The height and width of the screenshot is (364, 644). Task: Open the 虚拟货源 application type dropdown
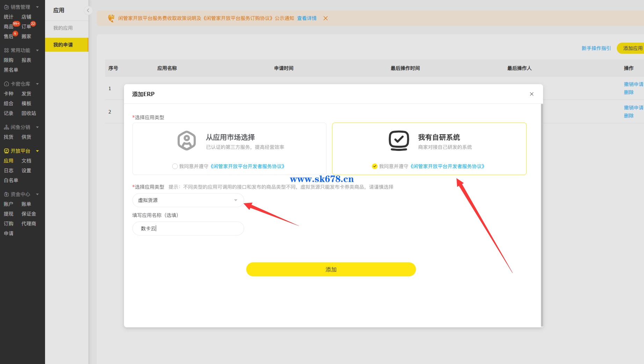coord(188,200)
